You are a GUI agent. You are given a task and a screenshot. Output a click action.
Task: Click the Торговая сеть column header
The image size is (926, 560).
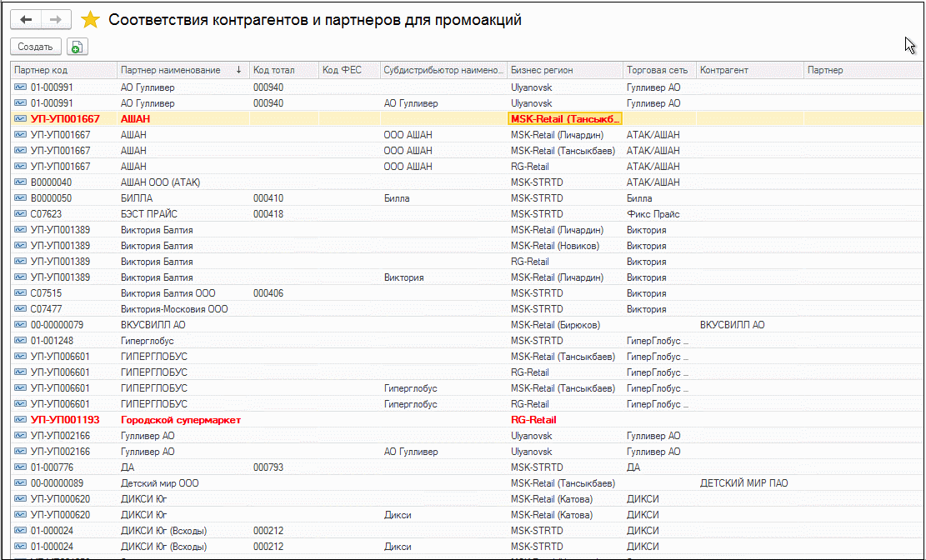[658, 71]
